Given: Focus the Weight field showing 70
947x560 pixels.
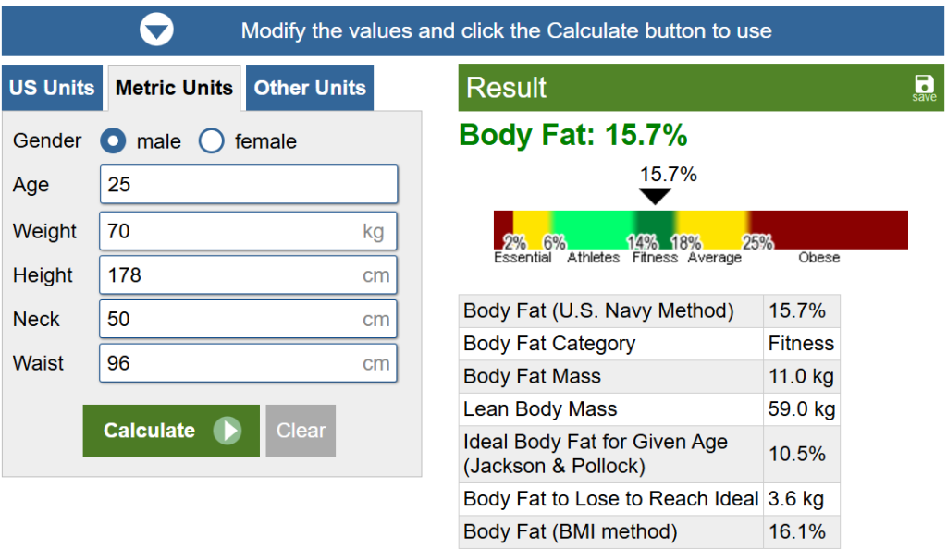Looking at the screenshot, I should pos(231,231).
